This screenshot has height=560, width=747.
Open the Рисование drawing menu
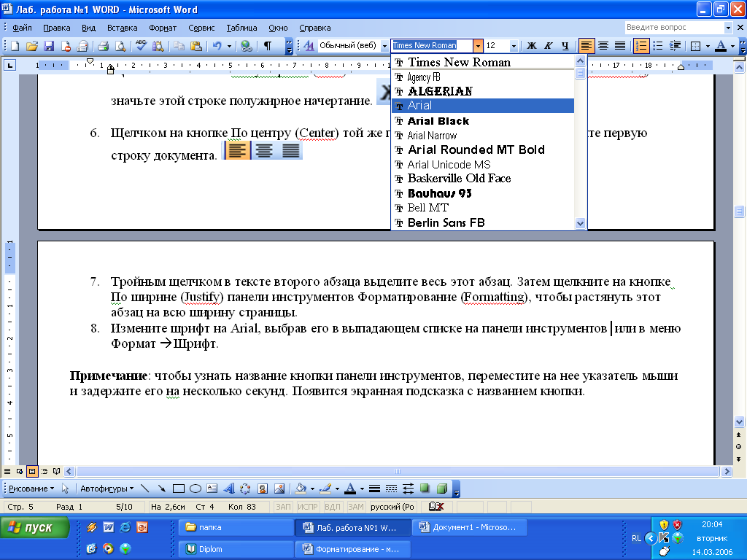(31, 489)
